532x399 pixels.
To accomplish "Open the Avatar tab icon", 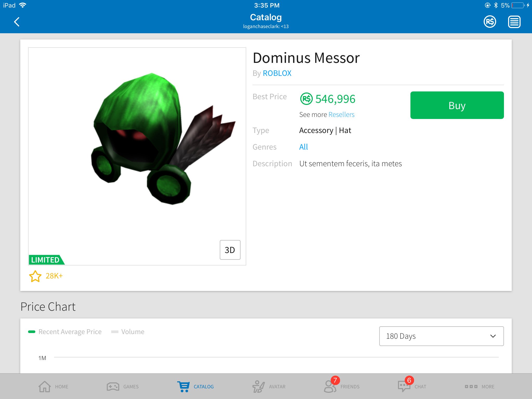I will click(x=258, y=387).
